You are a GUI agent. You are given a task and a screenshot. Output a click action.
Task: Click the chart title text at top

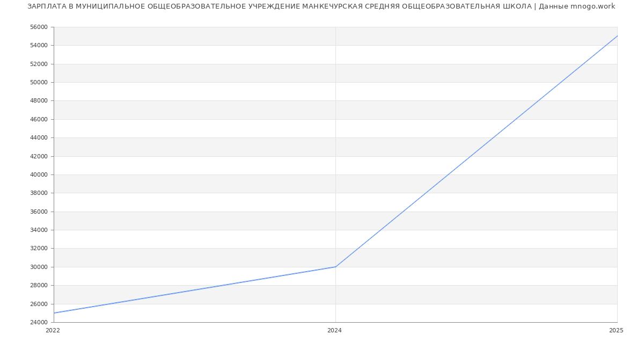(x=321, y=6)
